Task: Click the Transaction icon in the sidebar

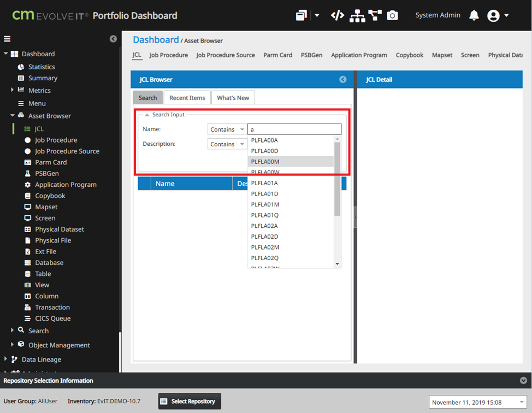Action: click(27, 307)
